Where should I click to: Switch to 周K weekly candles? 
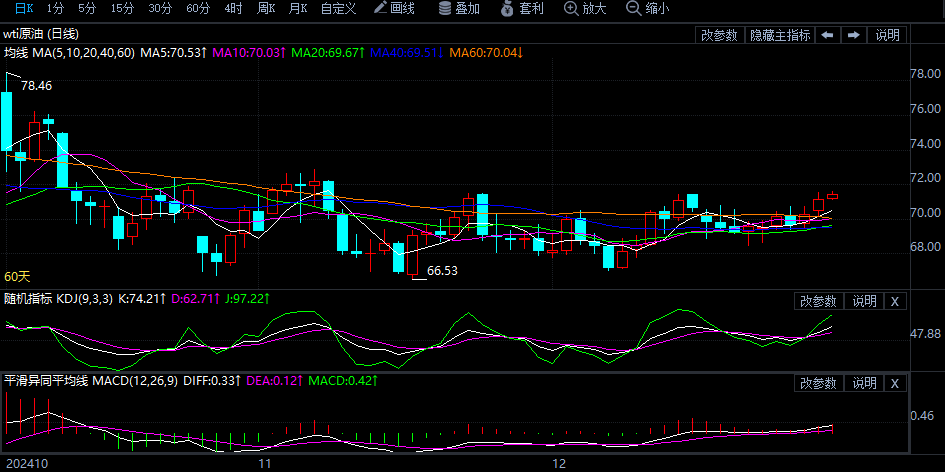pos(265,8)
